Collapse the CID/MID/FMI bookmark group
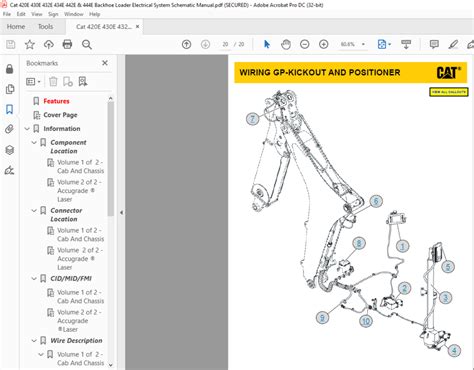Image resolution: width=474 pixels, height=370 pixels. point(34,279)
